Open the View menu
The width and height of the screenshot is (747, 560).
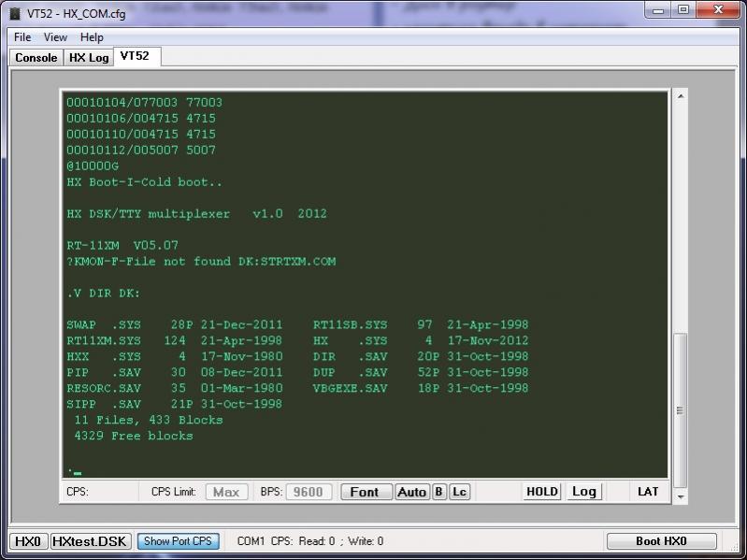pyautogui.click(x=55, y=37)
